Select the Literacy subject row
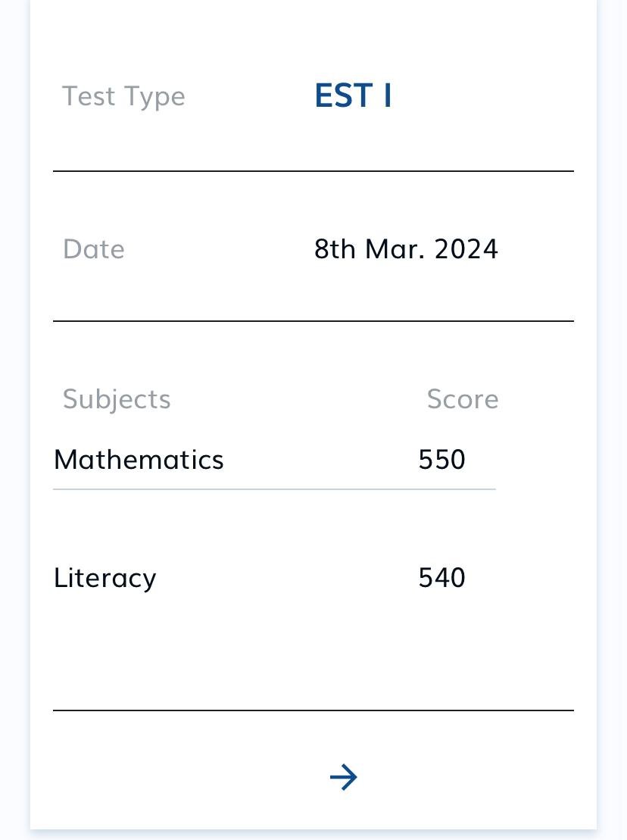This screenshot has width=627, height=840. tap(274, 578)
